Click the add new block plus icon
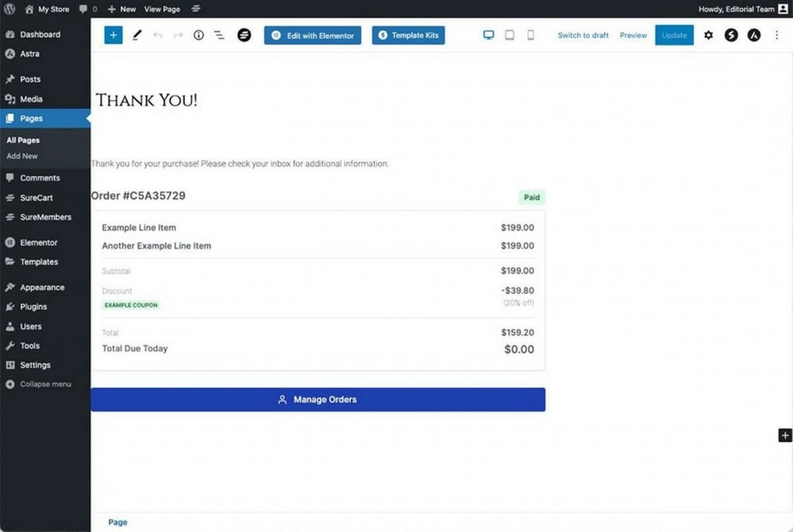This screenshot has height=532, width=793. (113, 35)
